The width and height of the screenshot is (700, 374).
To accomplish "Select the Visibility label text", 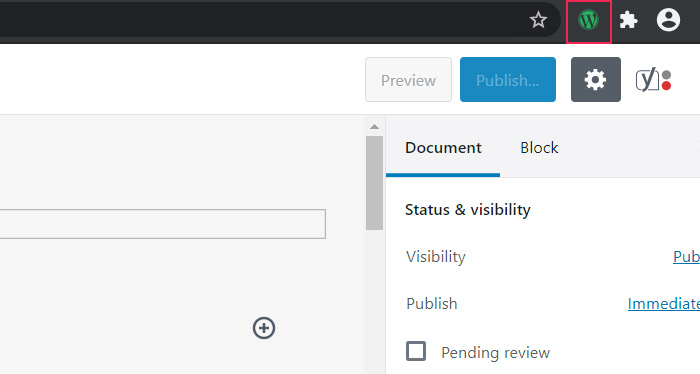I will coord(436,256).
